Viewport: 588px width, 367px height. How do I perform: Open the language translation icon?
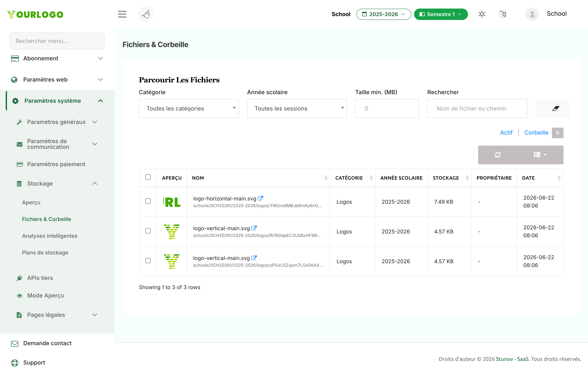[x=502, y=14]
